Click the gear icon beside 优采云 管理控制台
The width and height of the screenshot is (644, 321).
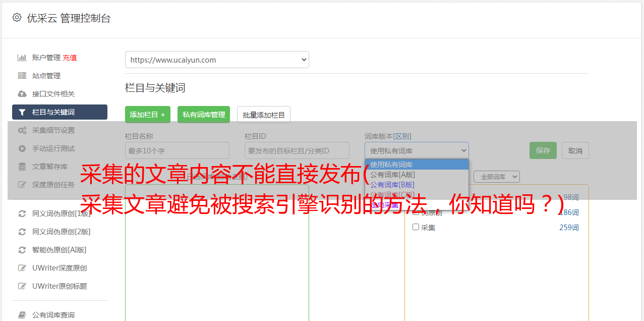[17, 18]
